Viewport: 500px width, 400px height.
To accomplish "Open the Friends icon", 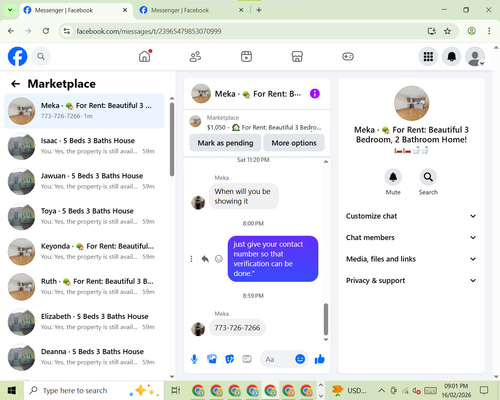I will click(195, 56).
